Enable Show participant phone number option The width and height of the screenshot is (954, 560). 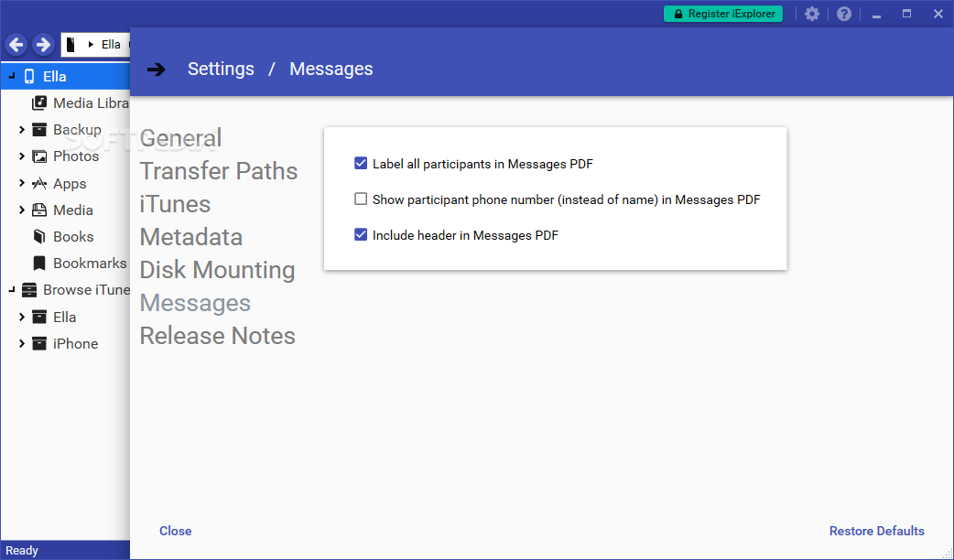[x=361, y=199]
